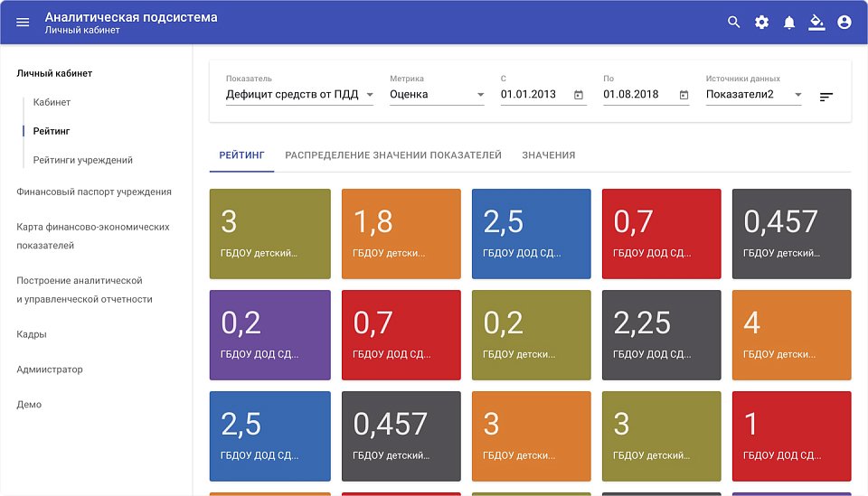This screenshot has width=868, height=496.
Task: Open calendar picker for start date
Action: coord(578,95)
